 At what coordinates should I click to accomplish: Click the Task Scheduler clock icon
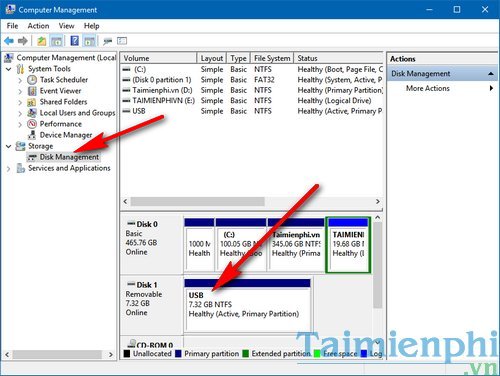click(32, 80)
